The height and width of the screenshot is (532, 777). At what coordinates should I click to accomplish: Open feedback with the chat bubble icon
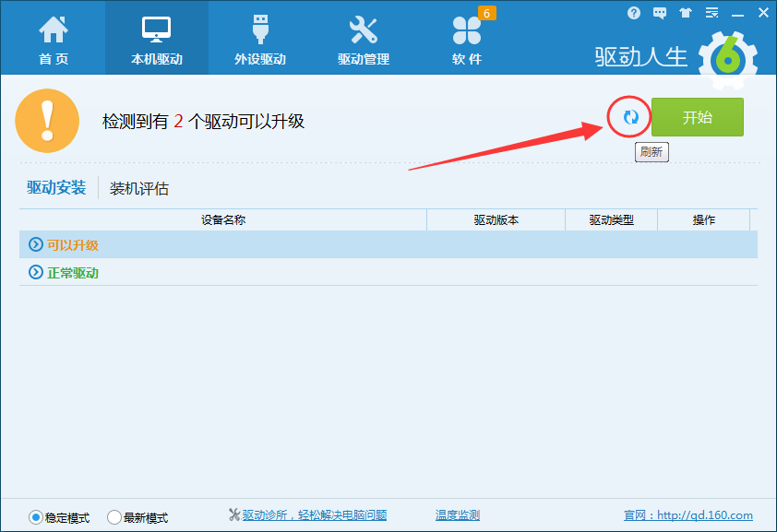click(x=659, y=12)
